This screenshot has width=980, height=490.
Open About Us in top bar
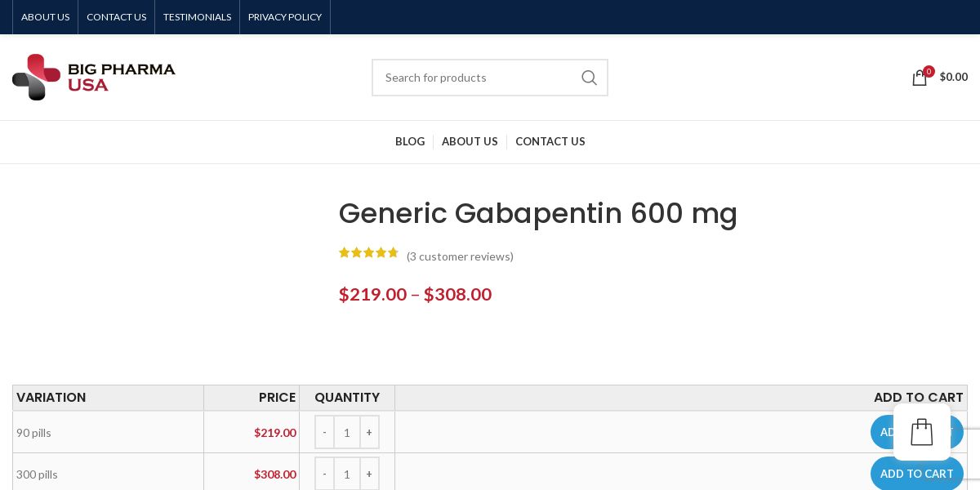46,17
